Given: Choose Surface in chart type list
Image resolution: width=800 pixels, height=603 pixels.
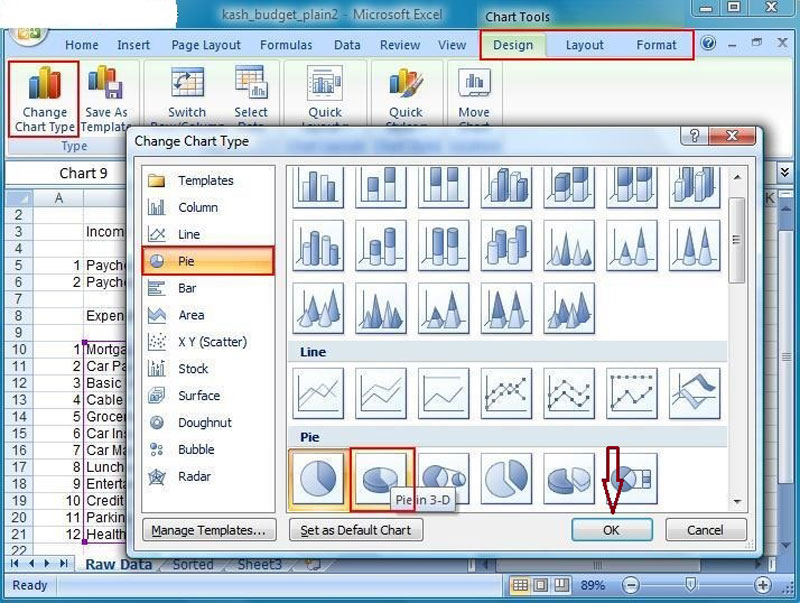Looking at the screenshot, I should (x=208, y=395).
